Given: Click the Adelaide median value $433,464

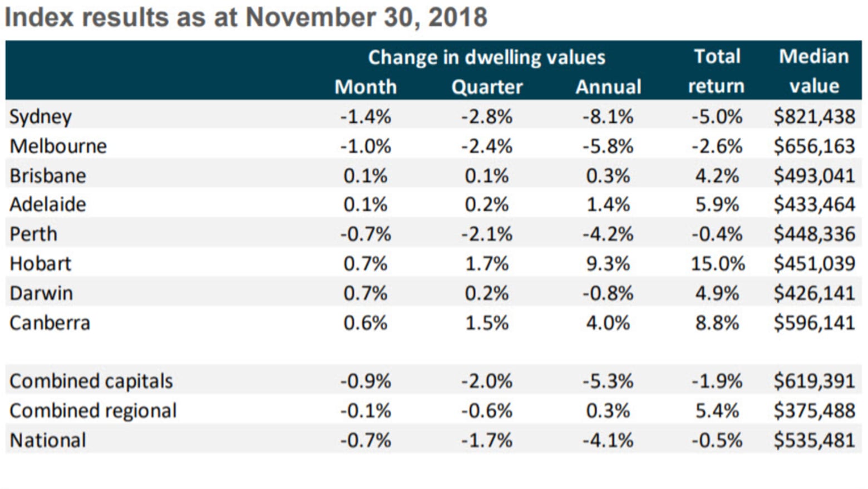Looking at the screenshot, I should pos(814,205).
